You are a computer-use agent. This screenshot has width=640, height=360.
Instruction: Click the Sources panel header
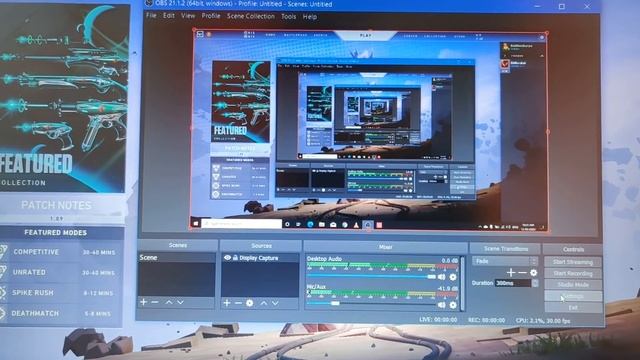pos(261,246)
